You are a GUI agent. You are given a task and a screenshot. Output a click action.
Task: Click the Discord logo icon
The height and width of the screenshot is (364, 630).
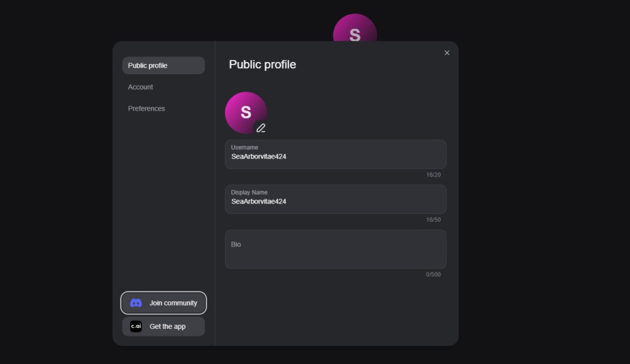click(x=136, y=303)
